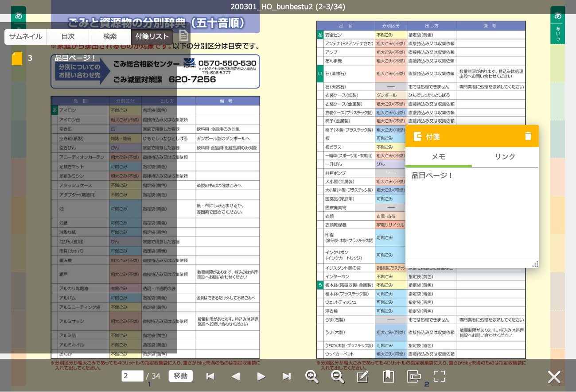Jump to the last page
Image resolution: width=576 pixels, height=392 pixels.
(287, 376)
